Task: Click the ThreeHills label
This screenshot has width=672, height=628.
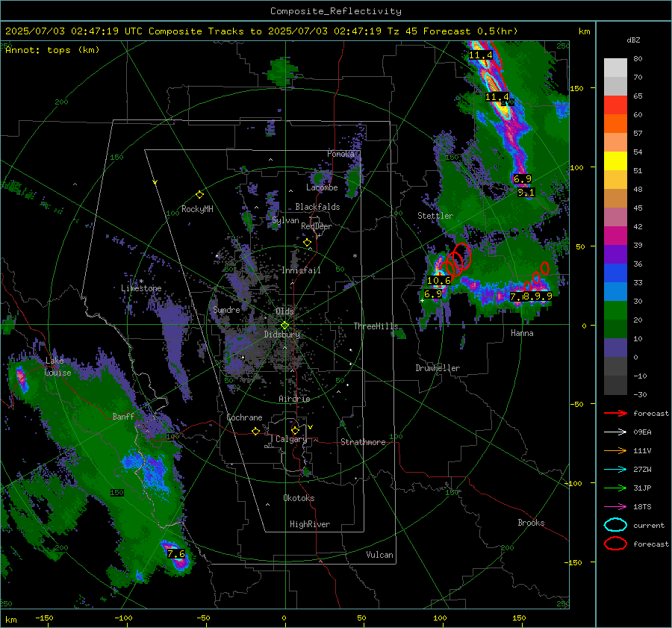Action: pos(376,326)
